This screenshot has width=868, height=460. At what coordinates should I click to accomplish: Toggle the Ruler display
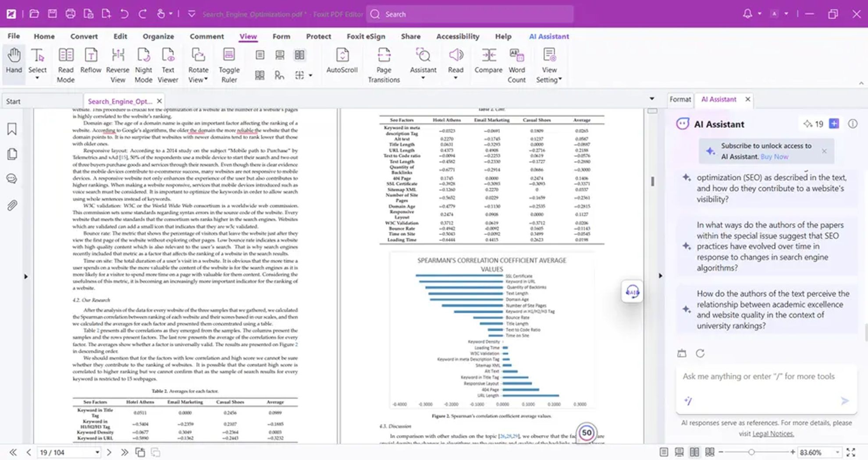click(x=229, y=66)
